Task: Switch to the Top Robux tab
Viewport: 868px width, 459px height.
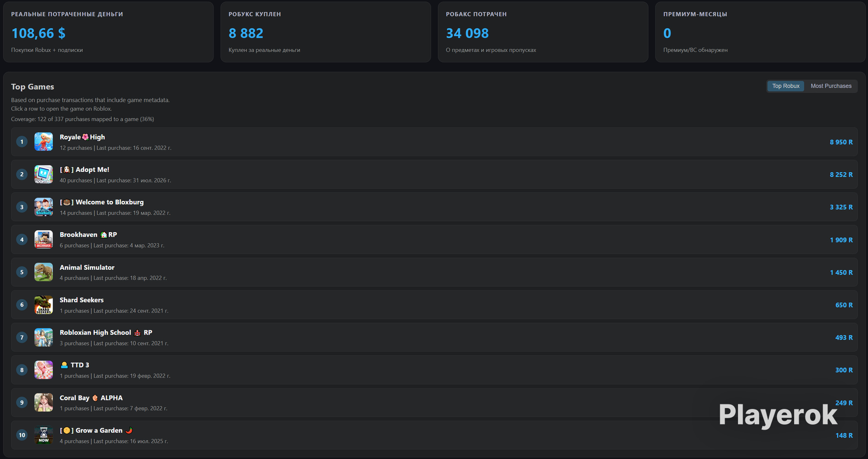Action: pyautogui.click(x=786, y=86)
